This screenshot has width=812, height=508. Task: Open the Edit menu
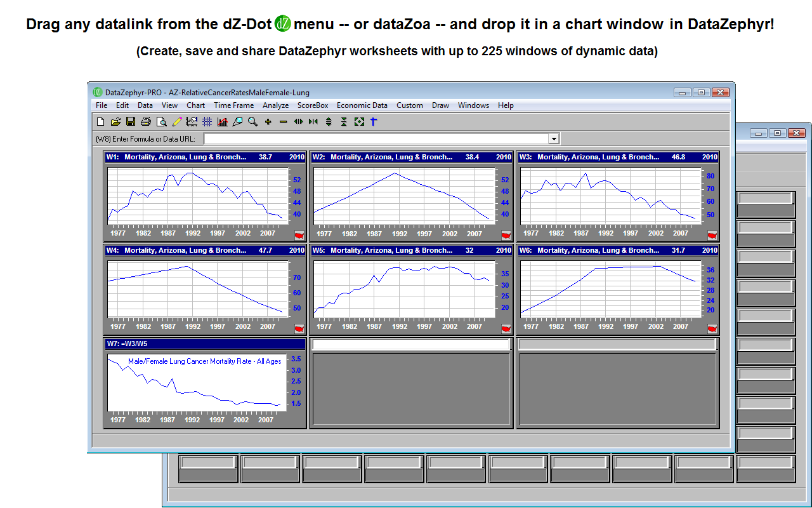122,105
